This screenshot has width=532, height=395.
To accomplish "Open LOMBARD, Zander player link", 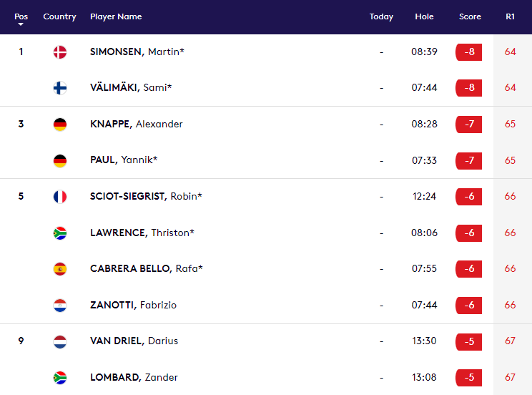I will pyautogui.click(x=134, y=377).
